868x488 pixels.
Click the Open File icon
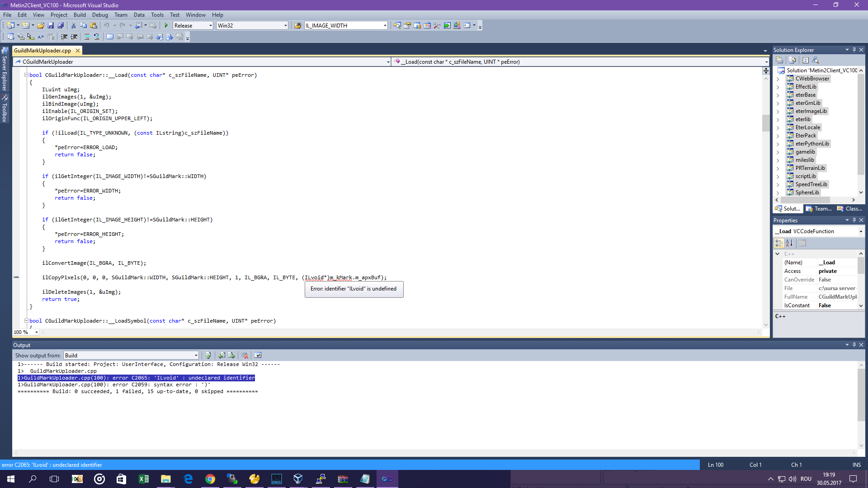pos(41,26)
